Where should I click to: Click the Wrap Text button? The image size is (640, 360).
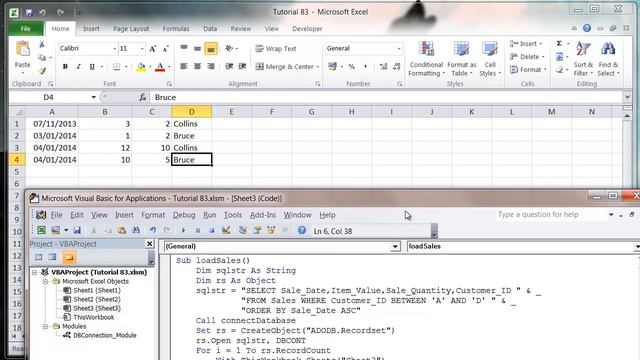276,49
